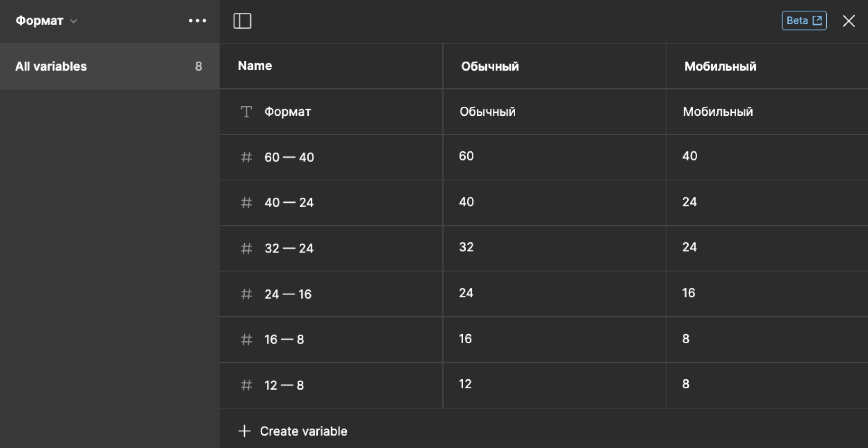Screen dimensions: 868x448
Task: Click the number icon of 40 — 24 variable
Action: click(x=246, y=203)
